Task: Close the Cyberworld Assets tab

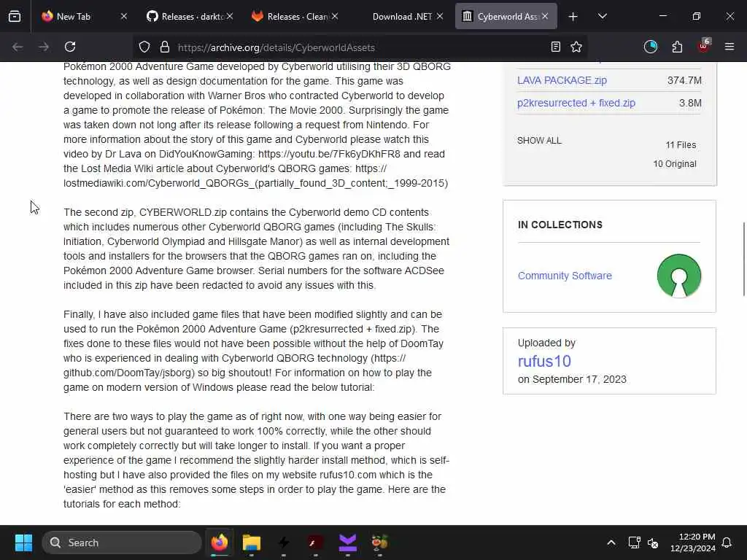Action: coord(545,16)
